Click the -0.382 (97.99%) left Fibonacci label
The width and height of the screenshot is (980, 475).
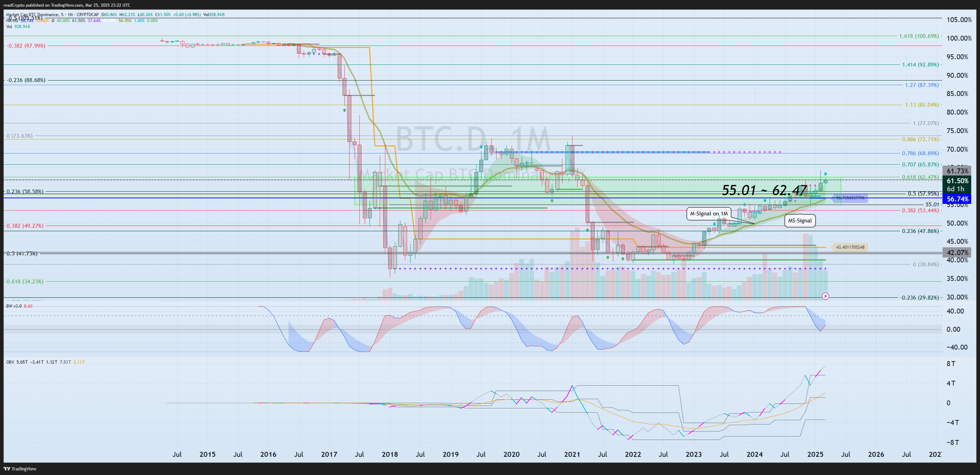point(26,46)
